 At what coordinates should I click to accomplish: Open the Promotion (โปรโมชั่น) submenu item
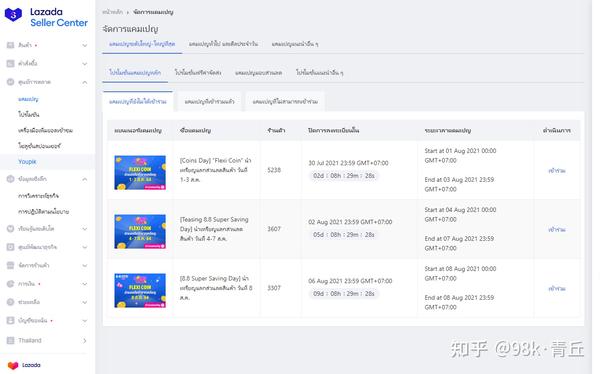point(29,114)
